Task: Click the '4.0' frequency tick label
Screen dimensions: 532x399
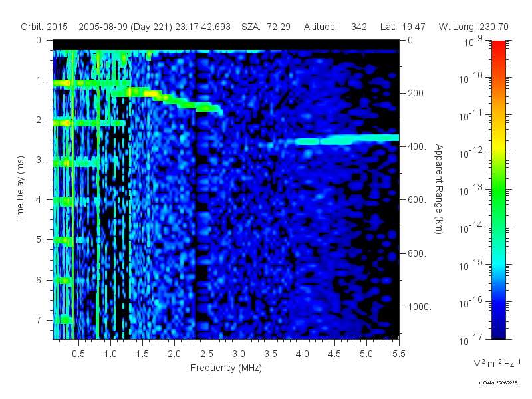Action: tap(303, 354)
